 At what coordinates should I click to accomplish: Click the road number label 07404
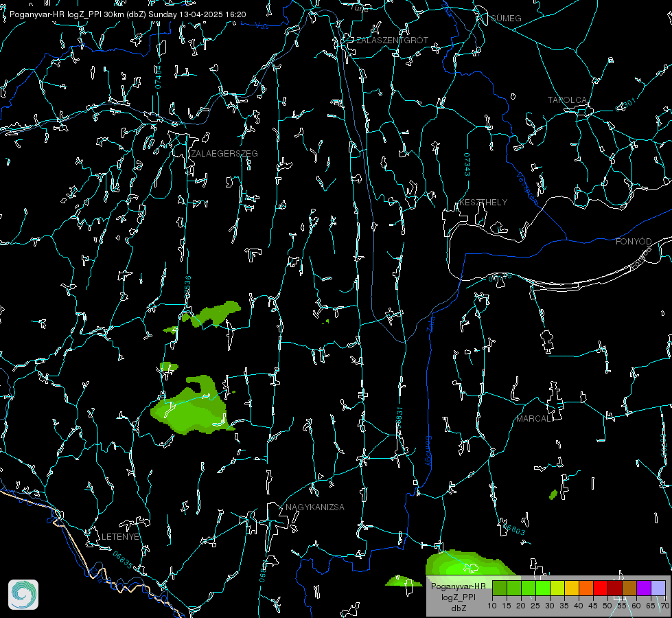pyautogui.click(x=159, y=77)
